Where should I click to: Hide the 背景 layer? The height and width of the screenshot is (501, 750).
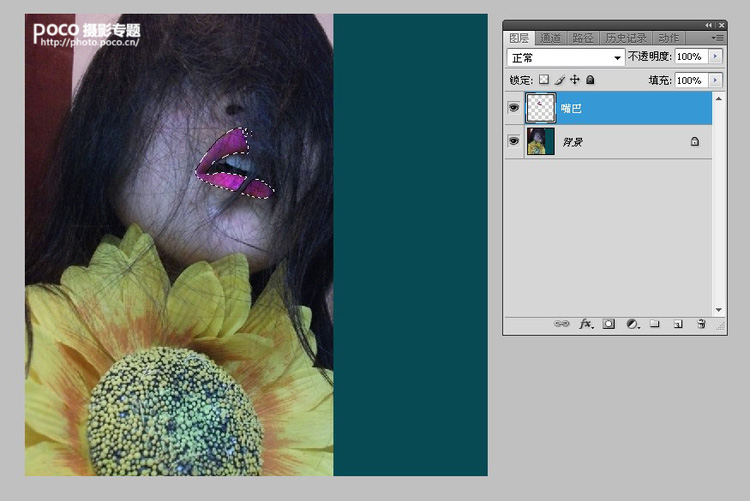[x=514, y=141]
